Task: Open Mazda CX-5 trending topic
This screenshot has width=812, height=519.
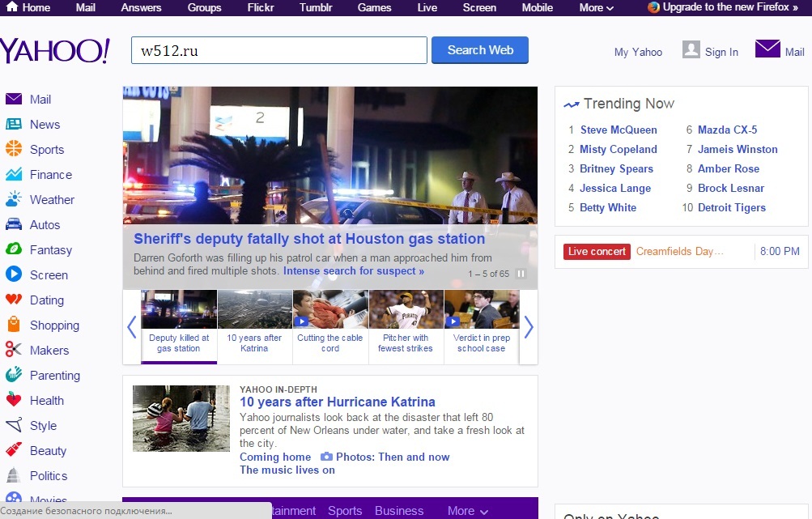Action: [x=727, y=130]
